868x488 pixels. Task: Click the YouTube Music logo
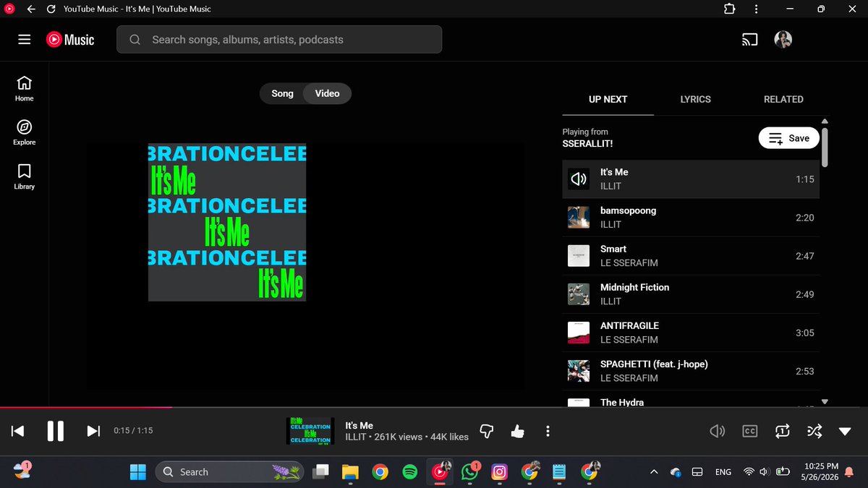[71, 40]
